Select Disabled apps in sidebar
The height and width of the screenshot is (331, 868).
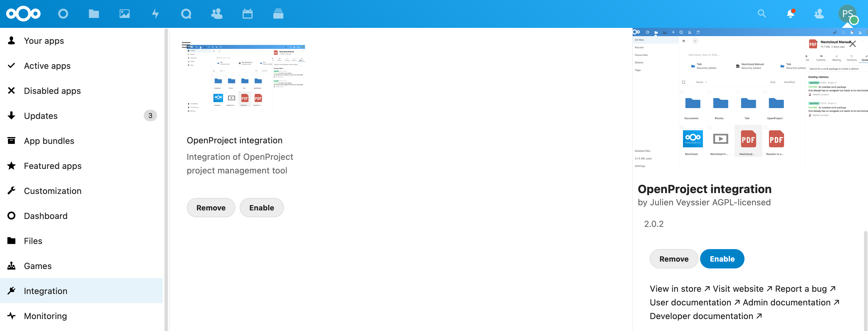[52, 91]
